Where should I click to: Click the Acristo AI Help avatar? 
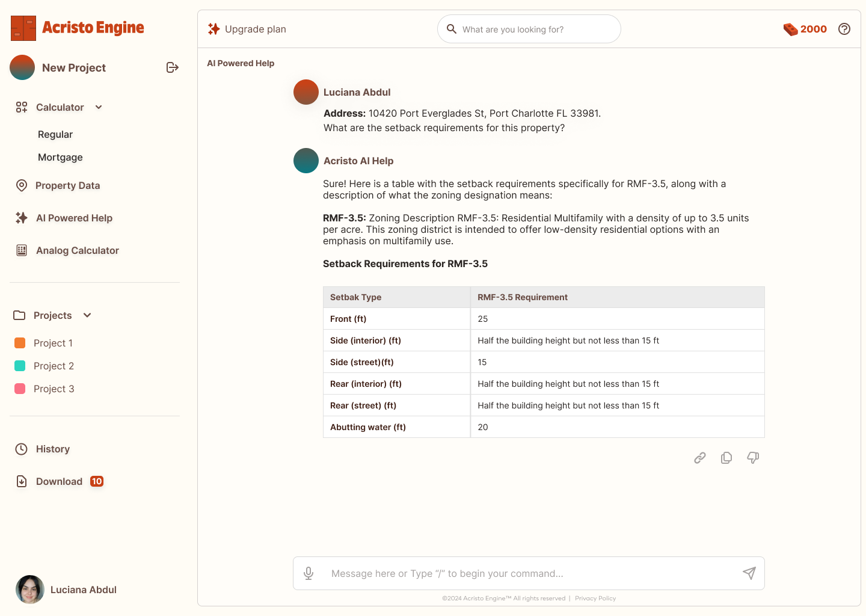tap(306, 161)
